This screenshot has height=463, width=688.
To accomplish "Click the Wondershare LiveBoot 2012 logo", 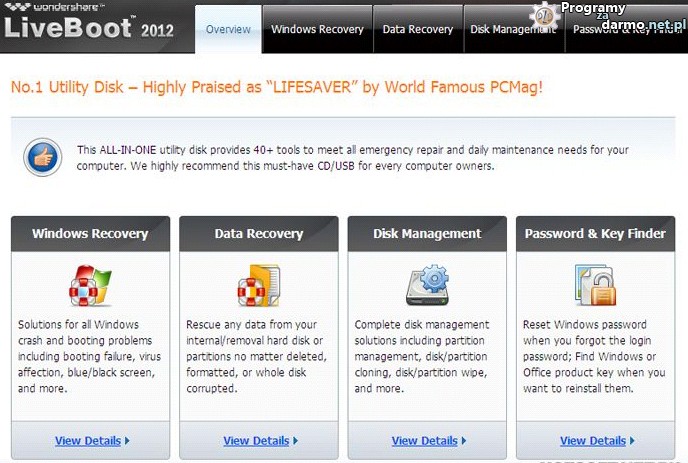I will 90,24.
